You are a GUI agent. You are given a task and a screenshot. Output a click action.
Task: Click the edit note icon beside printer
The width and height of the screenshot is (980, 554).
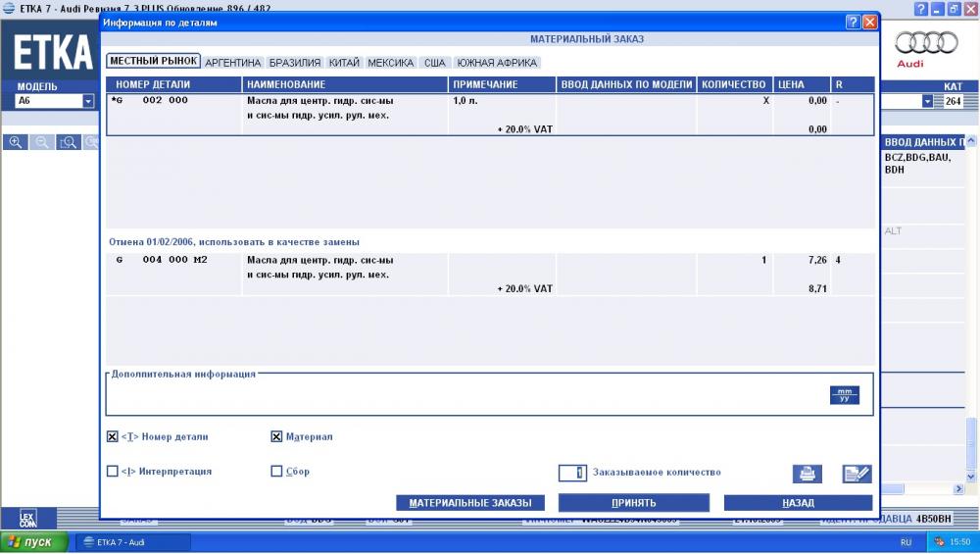point(857,474)
